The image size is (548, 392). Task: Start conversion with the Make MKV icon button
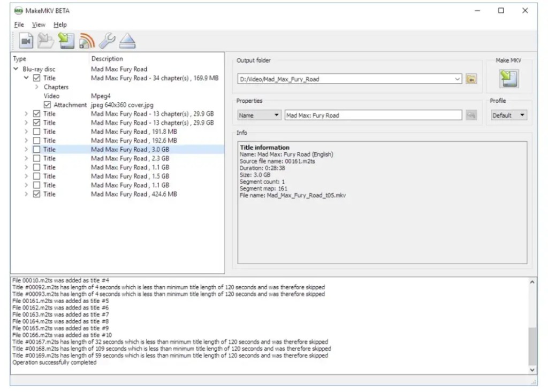(509, 79)
